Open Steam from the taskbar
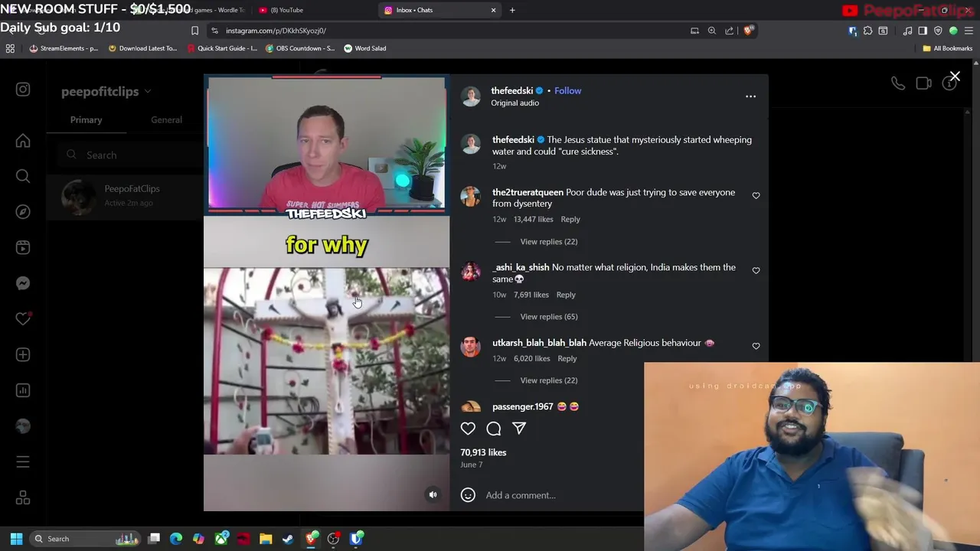Viewport: 980px width, 551px height. pyautogui.click(x=288, y=539)
